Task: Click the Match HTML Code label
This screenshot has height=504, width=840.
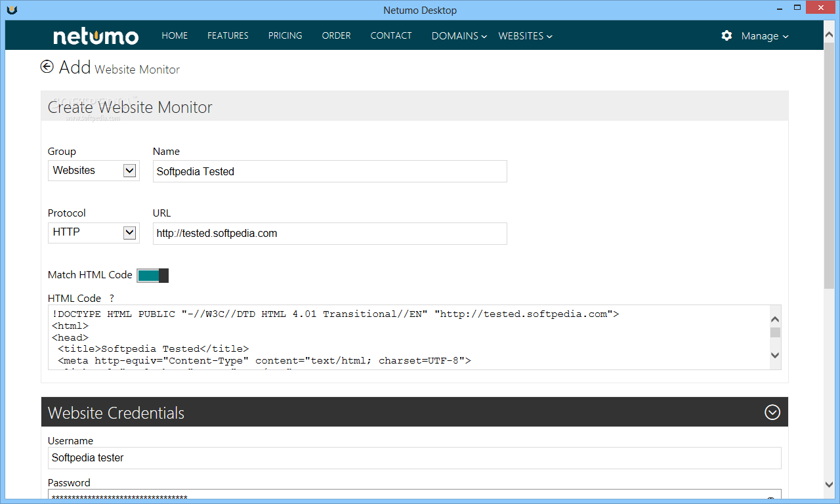Action: click(90, 275)
